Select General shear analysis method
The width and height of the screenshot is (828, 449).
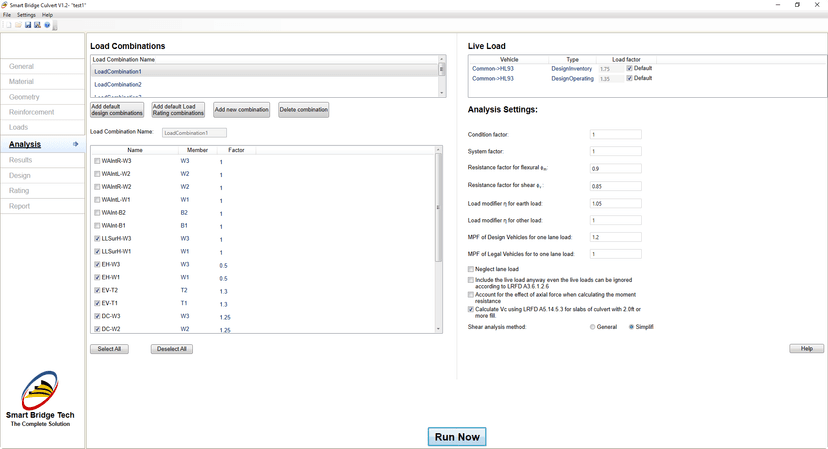[593, 327]
